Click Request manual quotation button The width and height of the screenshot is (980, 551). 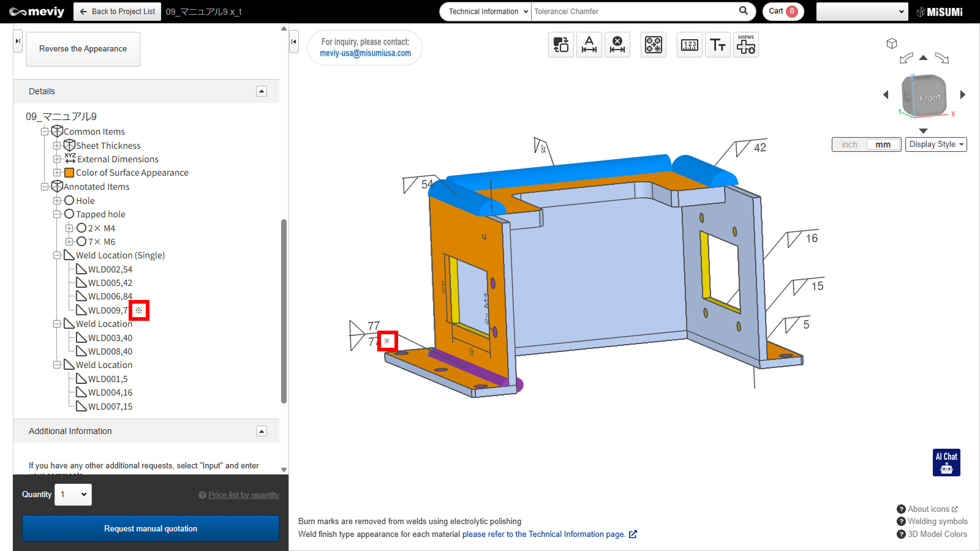point(151,528)
